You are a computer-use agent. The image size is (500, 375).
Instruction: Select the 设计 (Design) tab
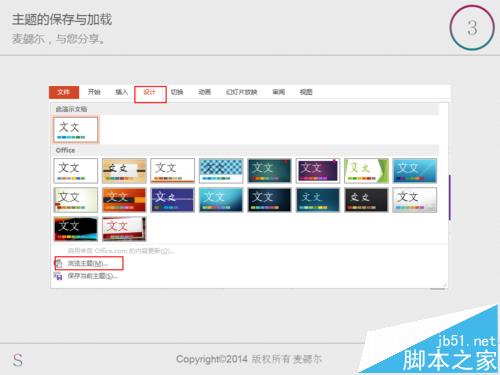(149, 92)
